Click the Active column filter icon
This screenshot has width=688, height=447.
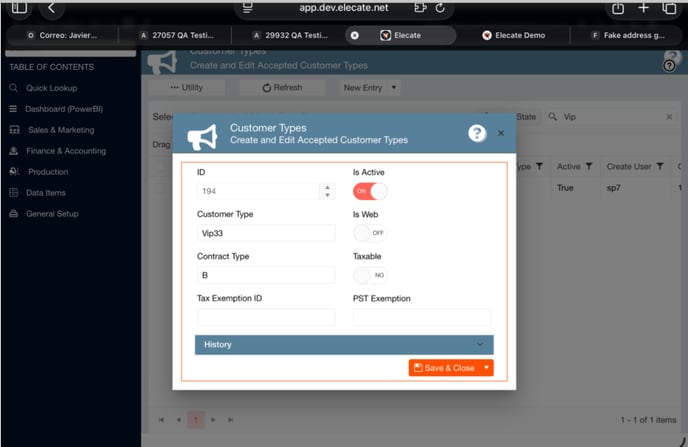[589, 167]
